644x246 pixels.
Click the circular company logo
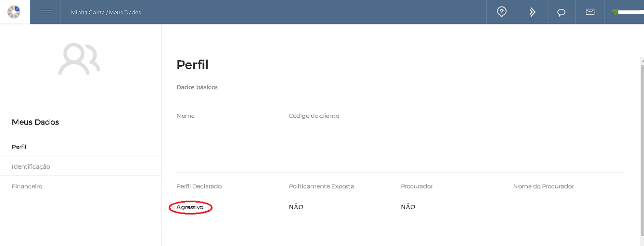(14, 12)
